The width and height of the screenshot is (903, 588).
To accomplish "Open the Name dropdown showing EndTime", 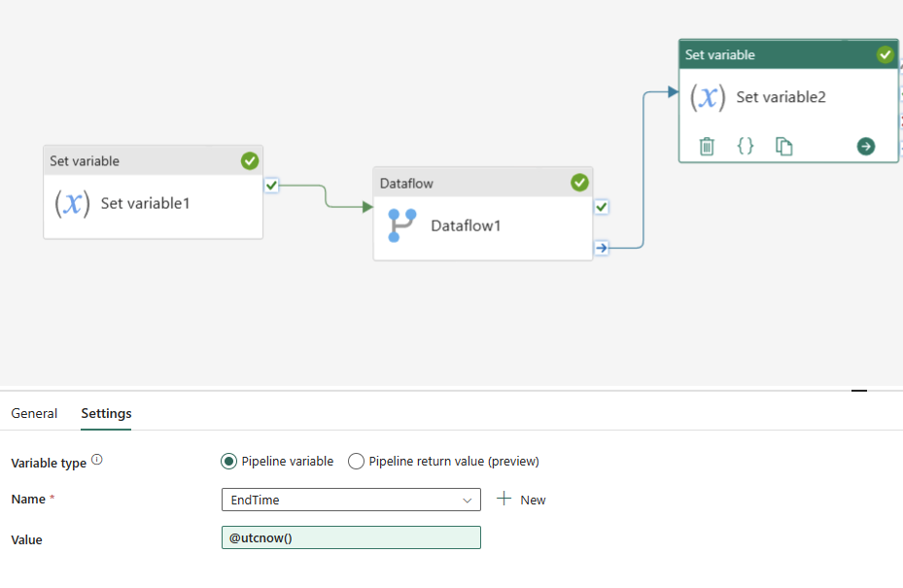I will point(351,500).
